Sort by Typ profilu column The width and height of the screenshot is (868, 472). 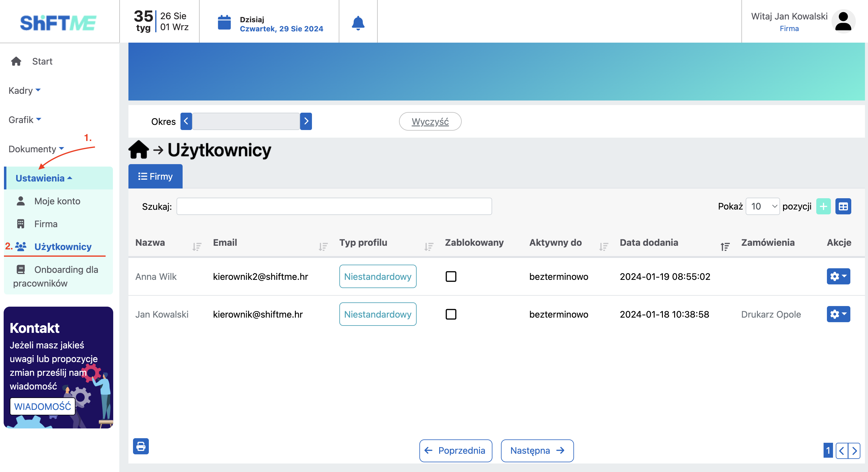[x=429, y=246]
